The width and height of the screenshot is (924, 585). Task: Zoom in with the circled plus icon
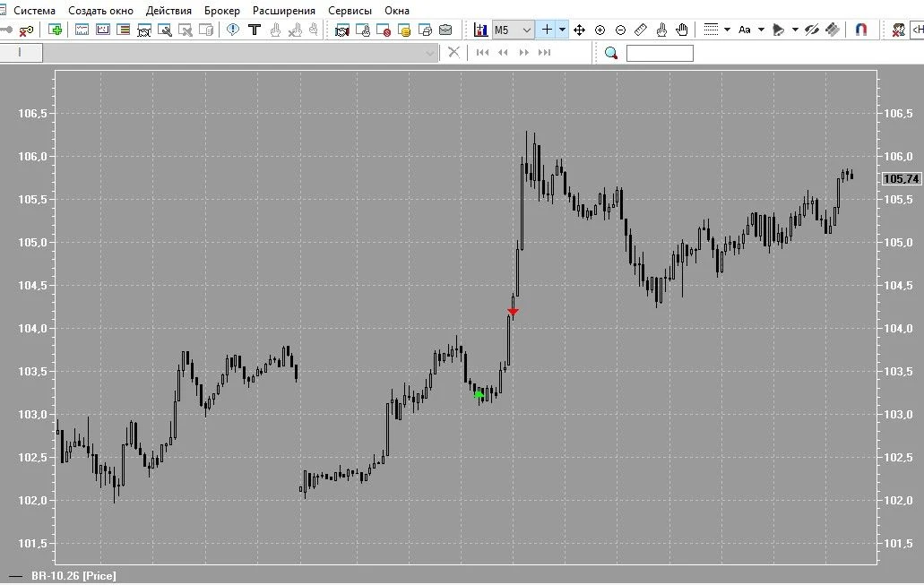point(600,30)
